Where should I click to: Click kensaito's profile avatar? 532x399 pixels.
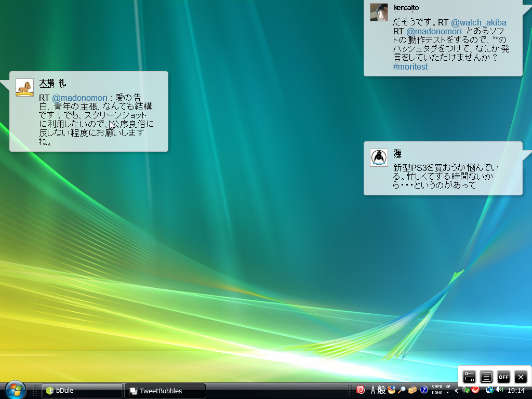click(379, 12)
